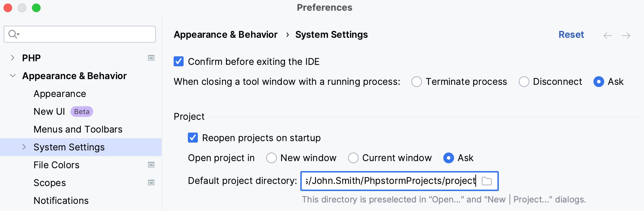Open the Appearance settings page

[x=59, y=93]
